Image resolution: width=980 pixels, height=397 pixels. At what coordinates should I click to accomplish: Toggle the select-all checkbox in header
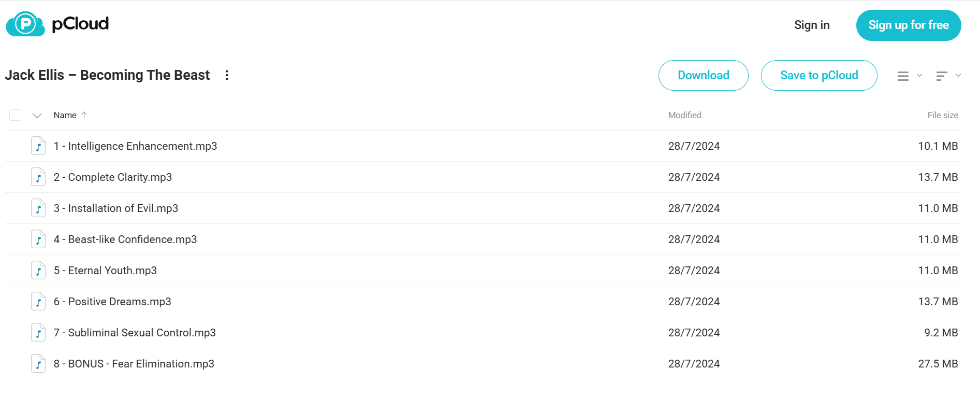click(16, 115)
